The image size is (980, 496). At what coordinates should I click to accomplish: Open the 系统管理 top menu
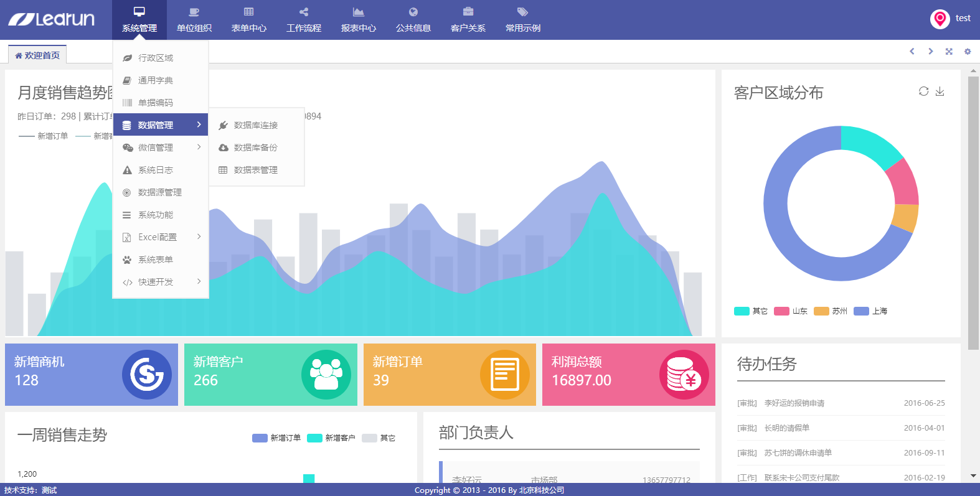pos(139,20)
